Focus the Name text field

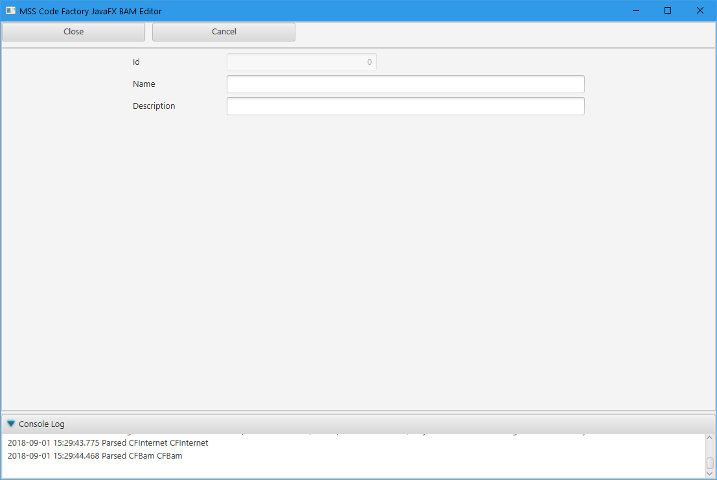point(405,84)
